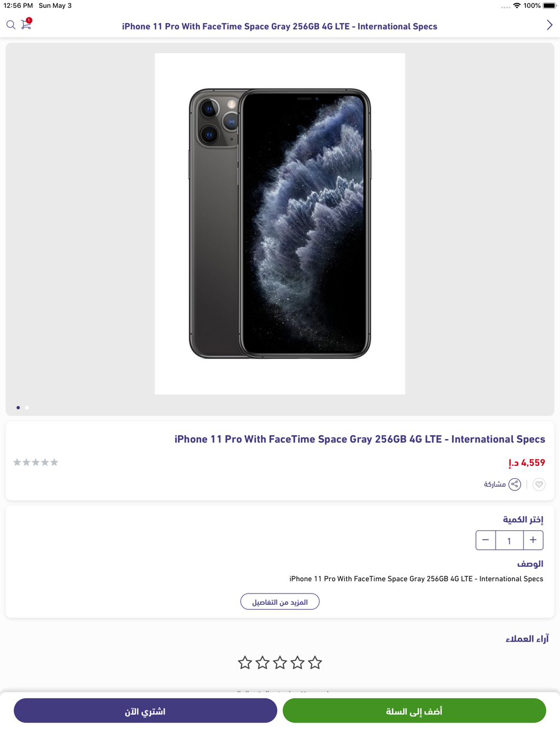Open search with the magnifier icon

pyautogui.click(x=11, y=25)
